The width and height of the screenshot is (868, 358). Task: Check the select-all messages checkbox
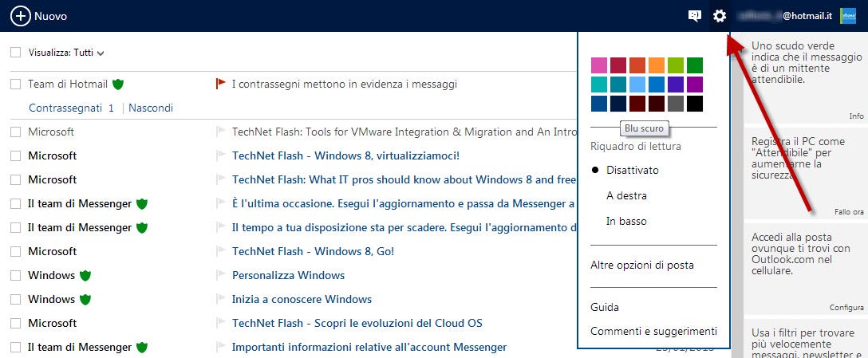point(16,53)
